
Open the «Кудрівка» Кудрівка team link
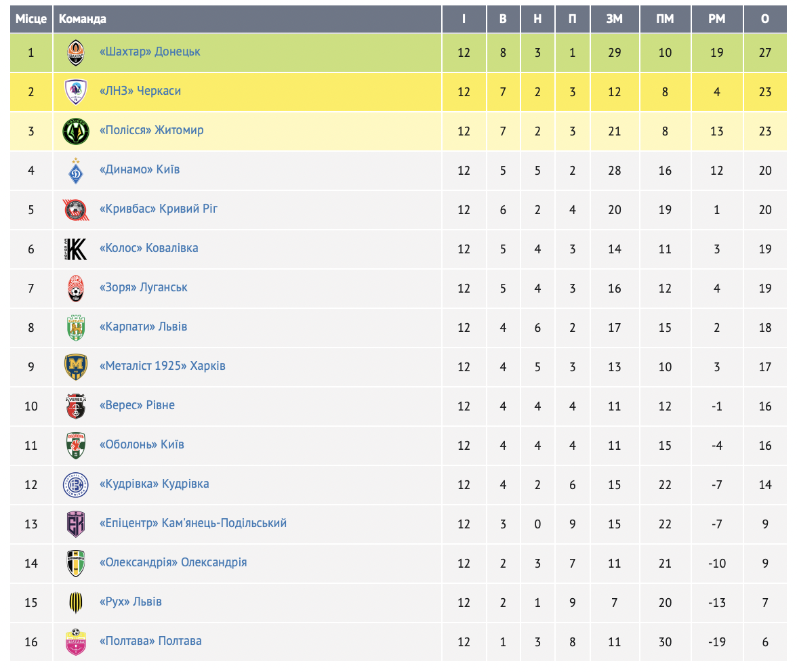point(154,484)
